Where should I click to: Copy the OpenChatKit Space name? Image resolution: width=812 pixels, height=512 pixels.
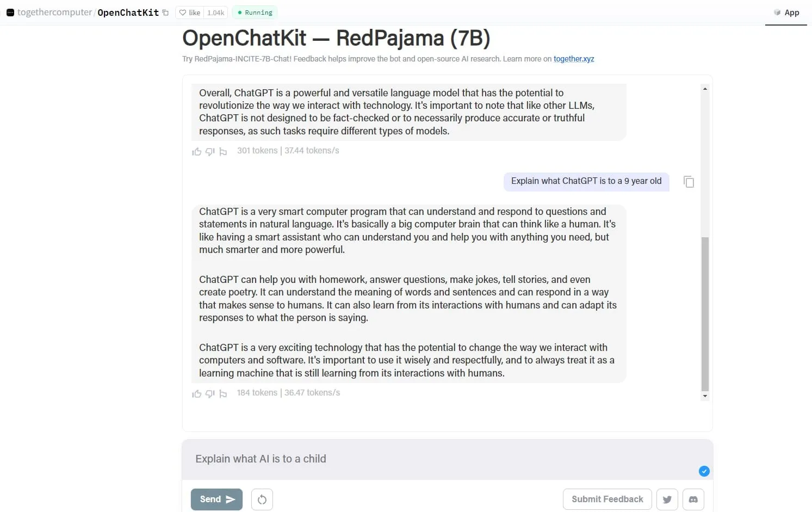(165, 13)
